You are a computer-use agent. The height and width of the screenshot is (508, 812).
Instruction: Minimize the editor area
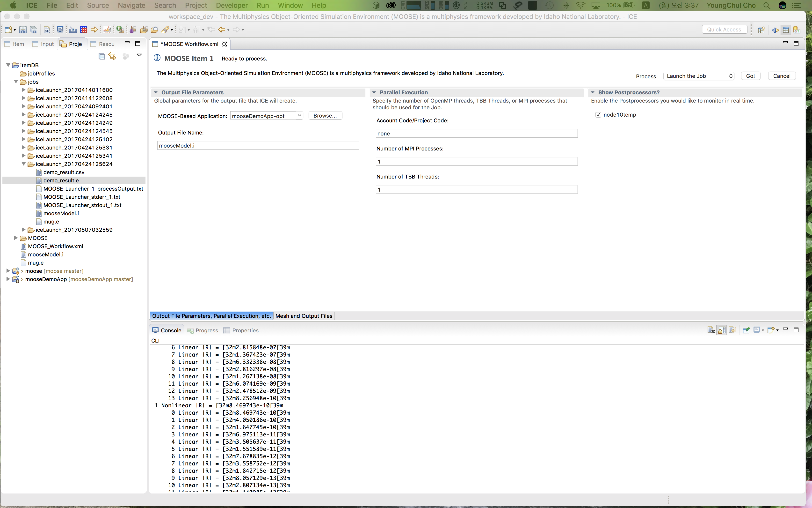[x=785, y=43]
